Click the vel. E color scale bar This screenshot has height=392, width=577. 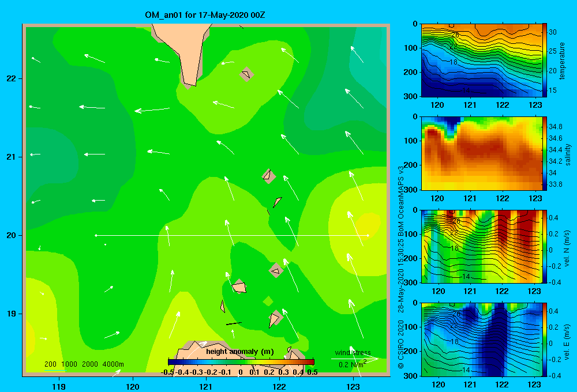coord(545,340)
